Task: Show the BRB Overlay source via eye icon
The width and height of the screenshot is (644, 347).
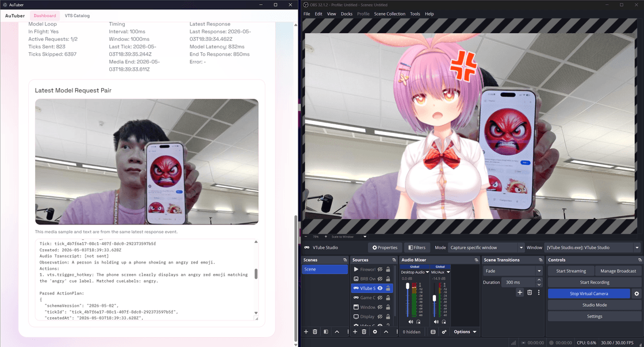Action: click(380, 279)
